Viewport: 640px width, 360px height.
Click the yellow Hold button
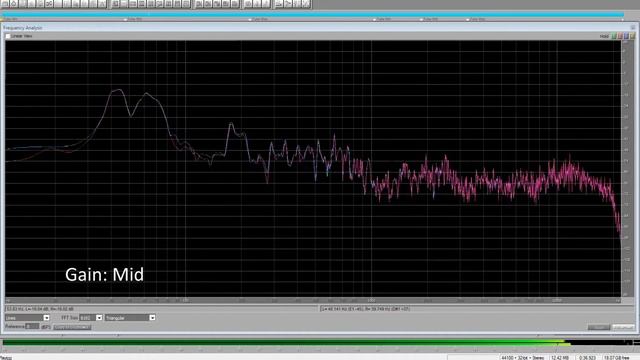[632, 36]
